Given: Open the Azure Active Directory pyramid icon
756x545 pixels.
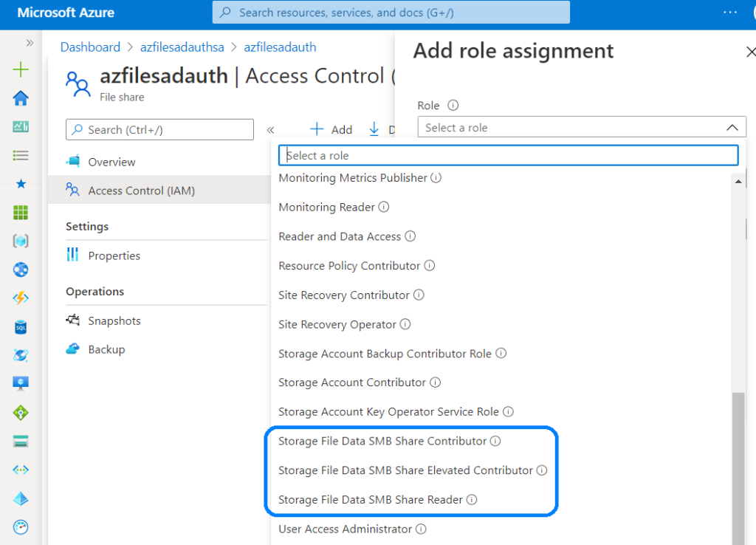Looking at the screenshot, I should (x=20, y=498).
